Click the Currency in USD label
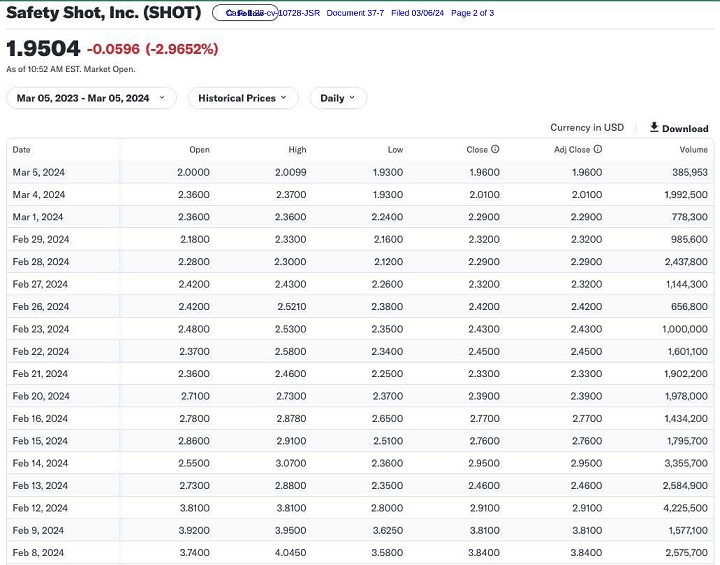 pos(586,128)
